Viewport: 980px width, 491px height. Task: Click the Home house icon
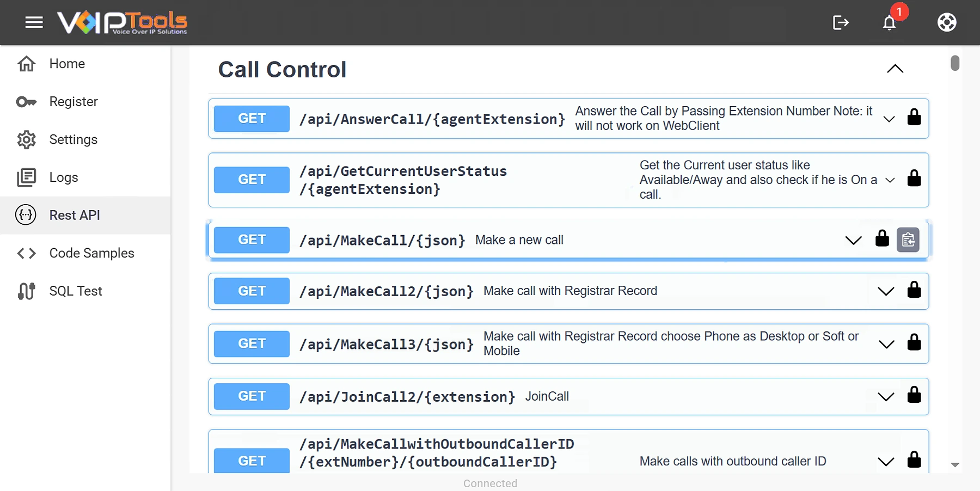pos(26,64)
